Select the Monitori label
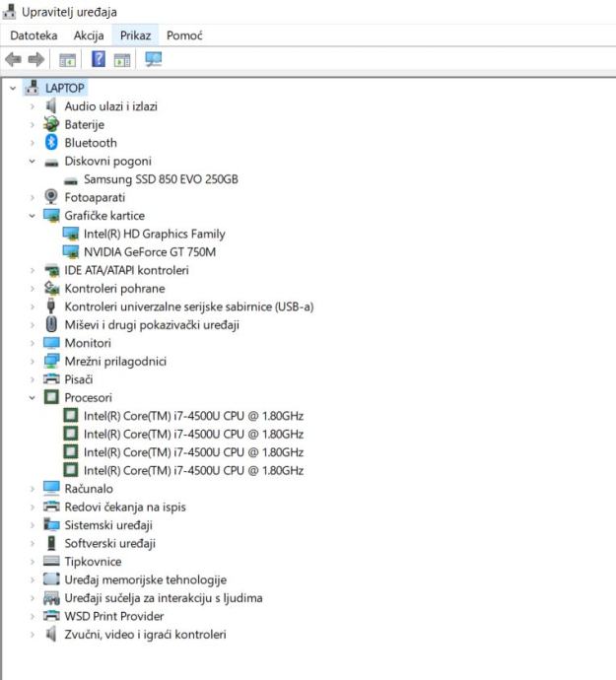 coord(88,343)
